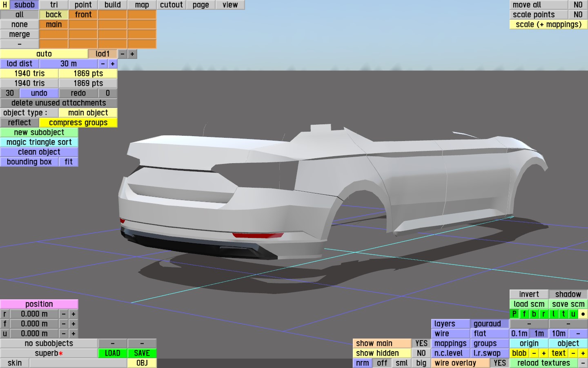Toggle show main YES setting
Screen dimensions: 588x368
(421, 343)
